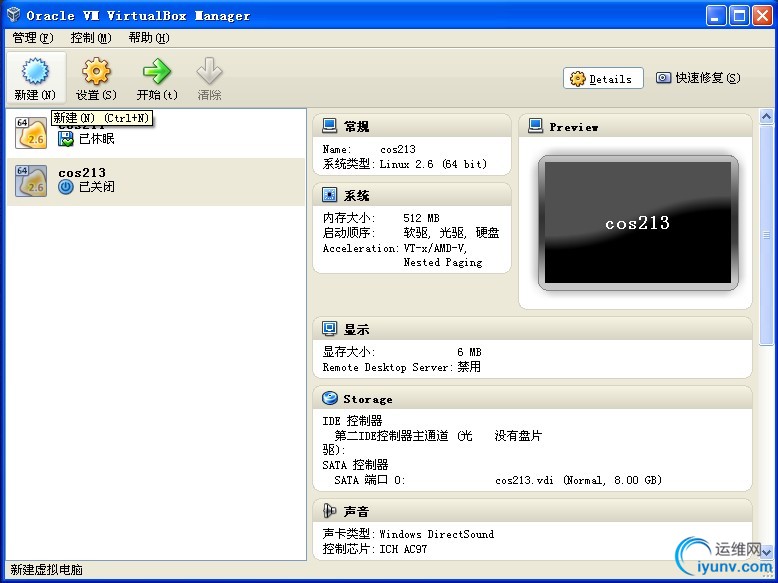Click the Remote Desktop Server 禁用 value
The width and height of the screenshot is (778, 583).
(x=469, y=367)
